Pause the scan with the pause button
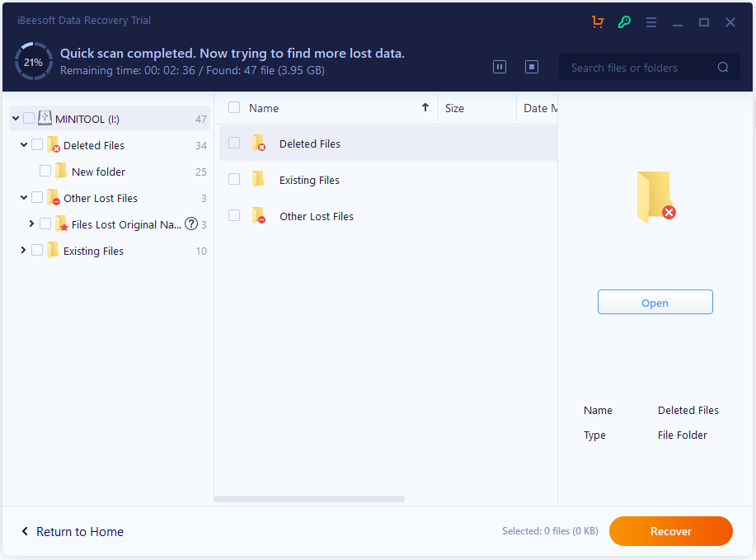The image size is (756, 560). click(x=500, y=67)
